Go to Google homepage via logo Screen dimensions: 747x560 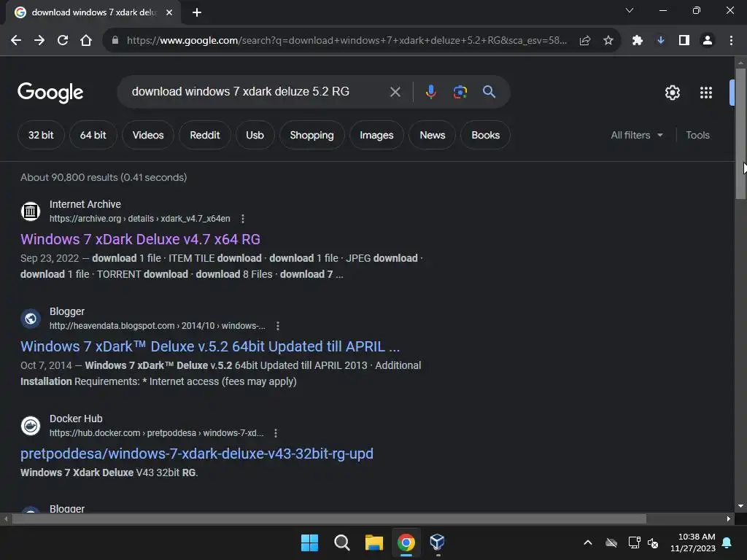(x=50, y=93)
